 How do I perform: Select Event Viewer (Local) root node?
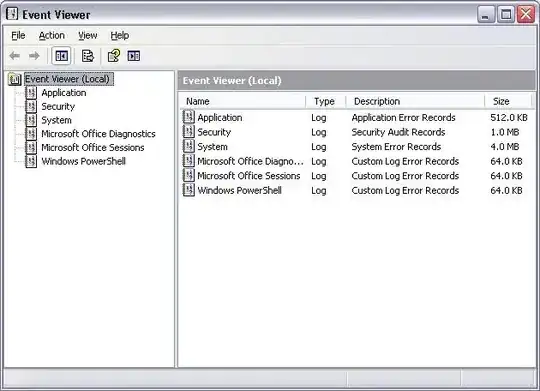(x=69, y=79)
